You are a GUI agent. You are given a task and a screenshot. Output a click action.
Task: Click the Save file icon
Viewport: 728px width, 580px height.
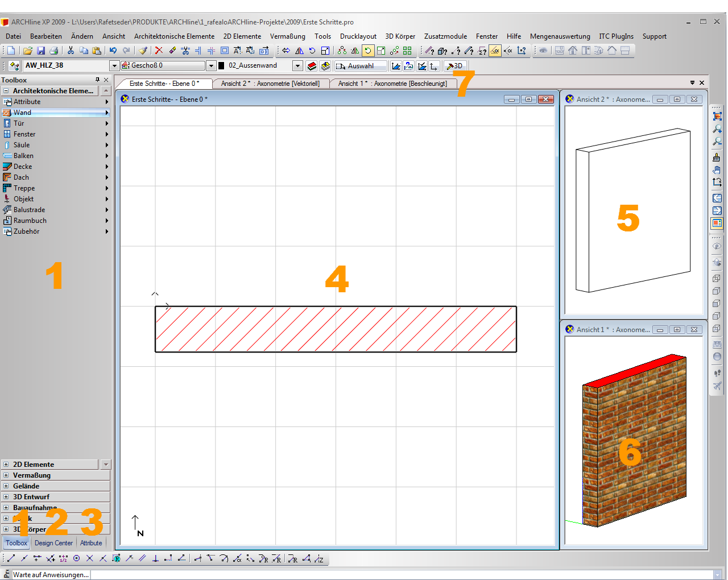40,51
